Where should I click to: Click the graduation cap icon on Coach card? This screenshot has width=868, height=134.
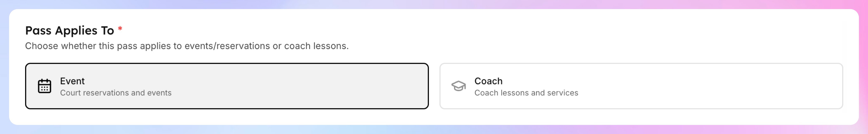[458, 86]
